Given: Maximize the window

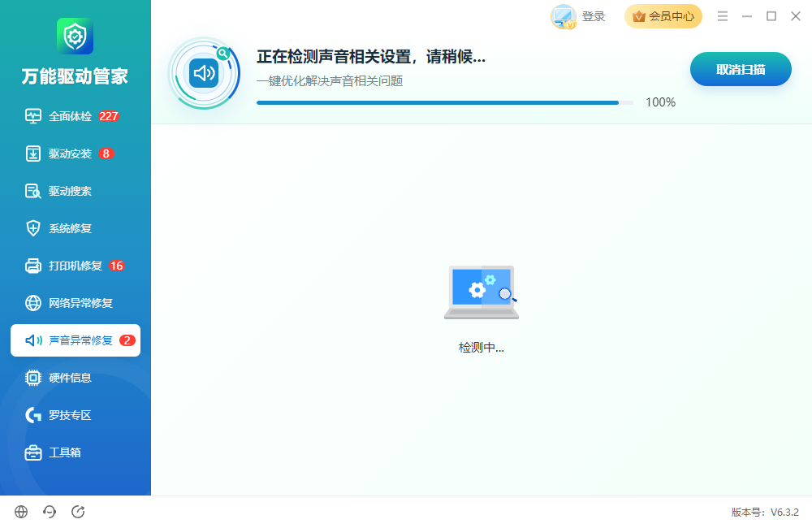Looking at the screenshot, I should pos(771,16).
